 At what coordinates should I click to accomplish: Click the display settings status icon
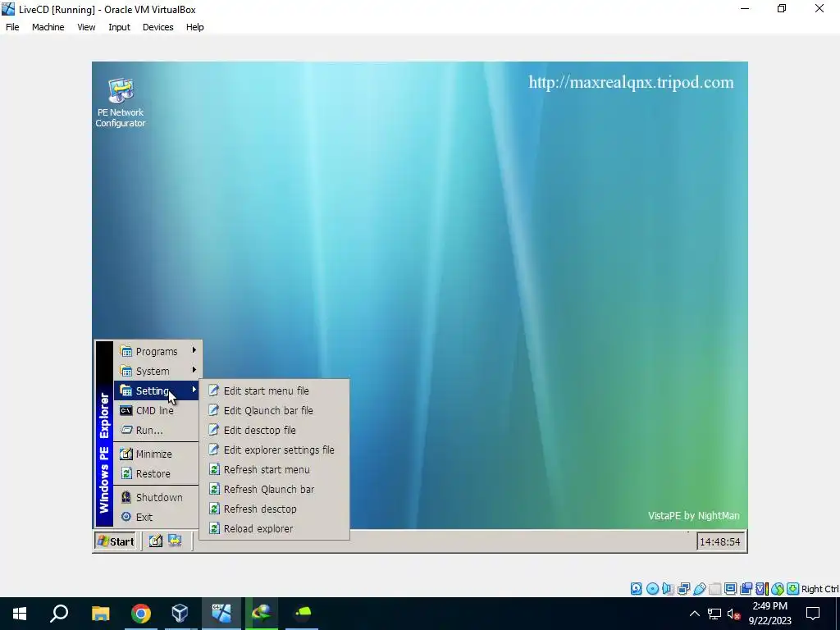730,589
